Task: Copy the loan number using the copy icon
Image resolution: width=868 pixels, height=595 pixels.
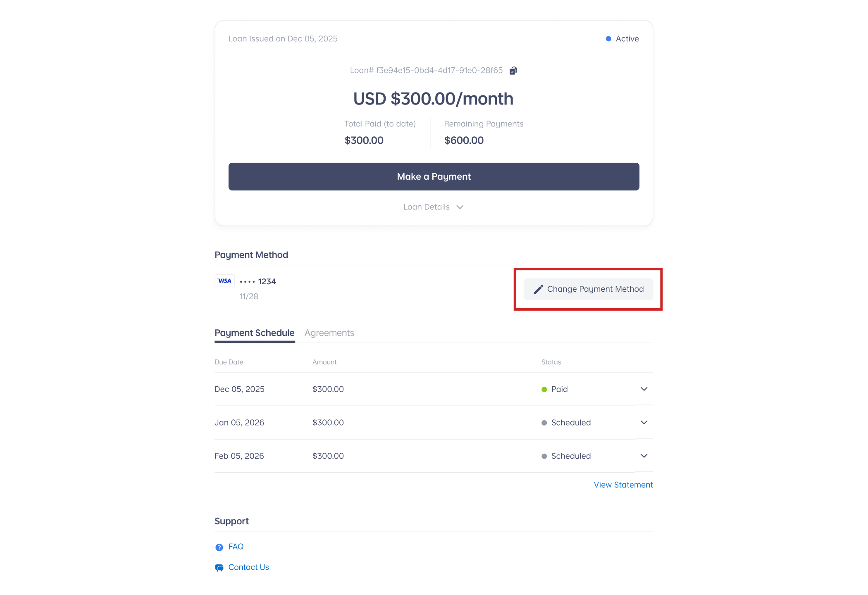Action: tap(513, 70)
